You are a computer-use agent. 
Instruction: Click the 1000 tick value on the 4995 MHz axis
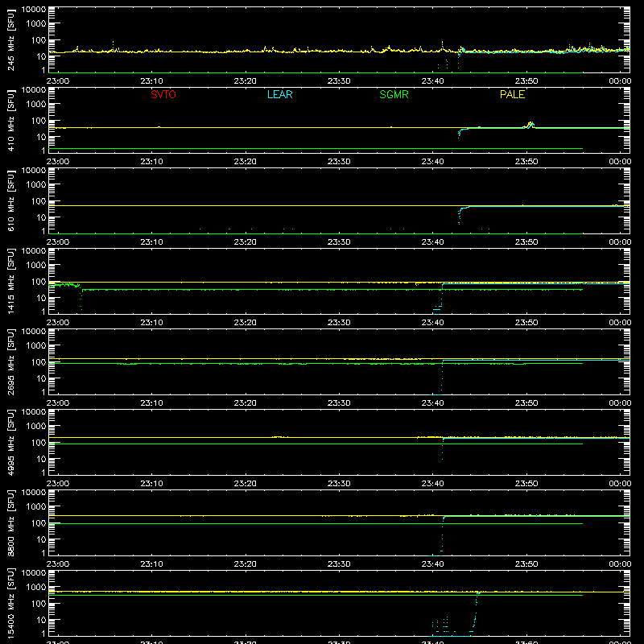click(36, 427)
